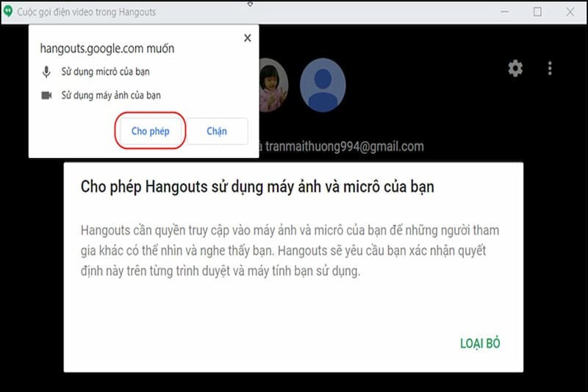The image size is (588, 392).
Task: Minimize the Hangouts video call window
Action: tap(505, 12)
